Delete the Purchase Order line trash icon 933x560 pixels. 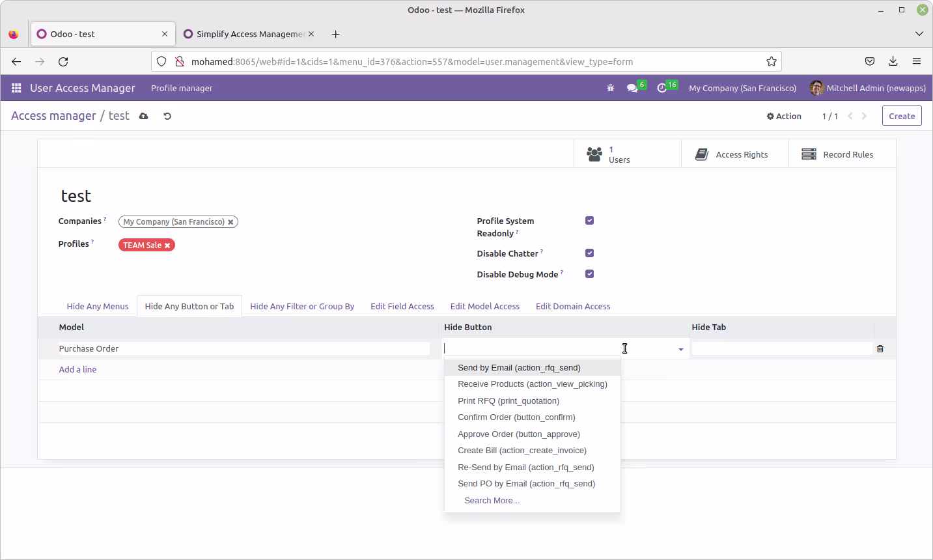click(880, 348)
